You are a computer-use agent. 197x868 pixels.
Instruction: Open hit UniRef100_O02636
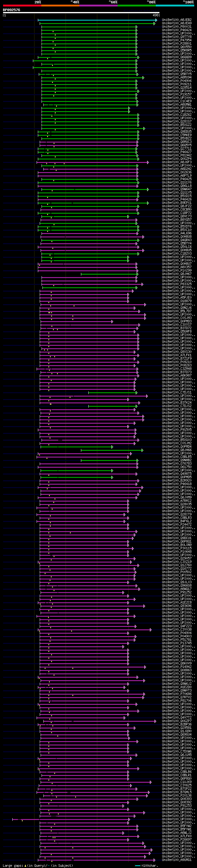[x=177, y=172]
